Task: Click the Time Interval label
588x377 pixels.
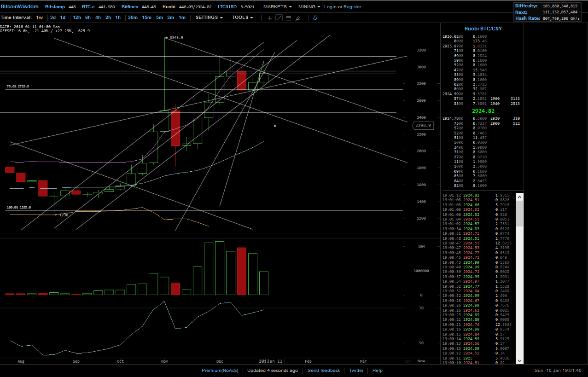Action: 16,17
